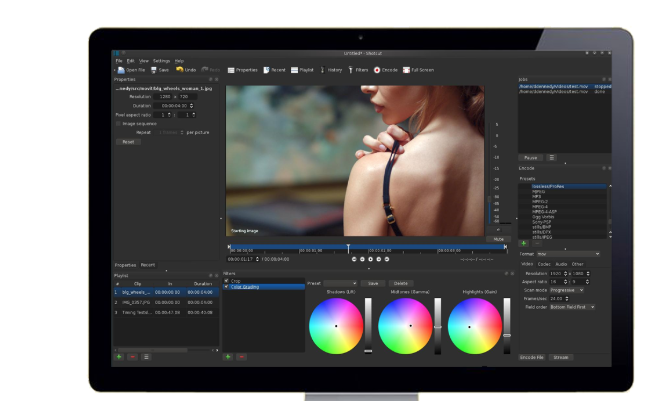Open the Field order dropdown
Screen dimensions: 660x401
[x=572, y=307]
